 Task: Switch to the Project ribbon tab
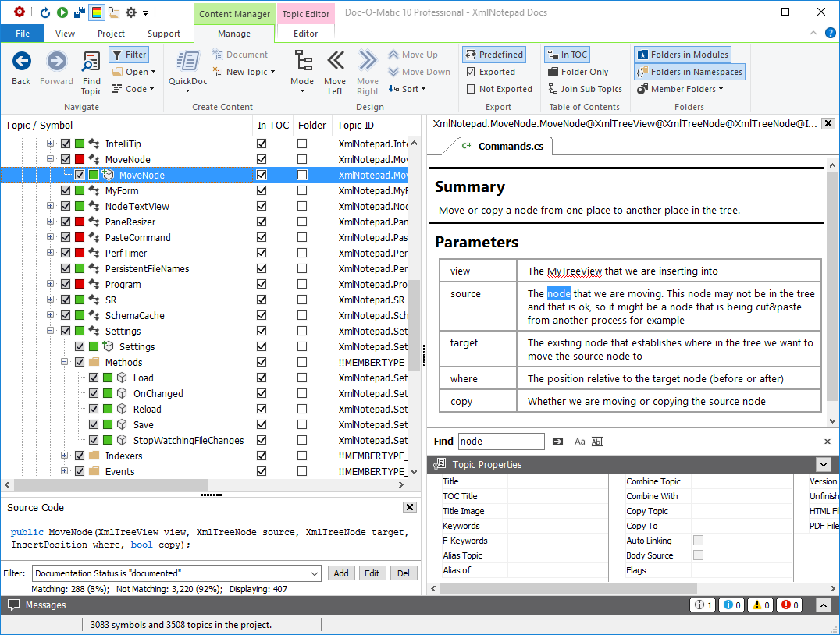click(x=111, y=34)
